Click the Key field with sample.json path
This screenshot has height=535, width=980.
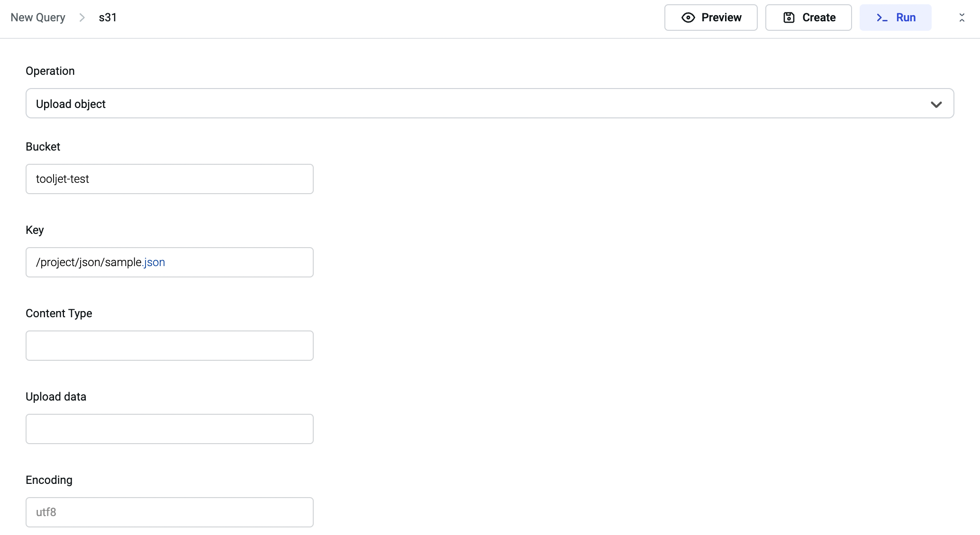pyautogui.click(x=169, y=262)
